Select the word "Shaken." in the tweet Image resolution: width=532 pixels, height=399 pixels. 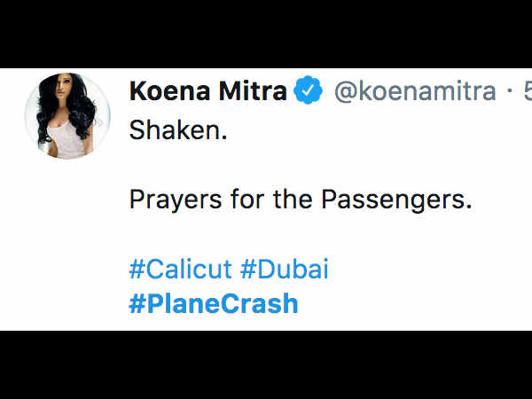(178, 130)
